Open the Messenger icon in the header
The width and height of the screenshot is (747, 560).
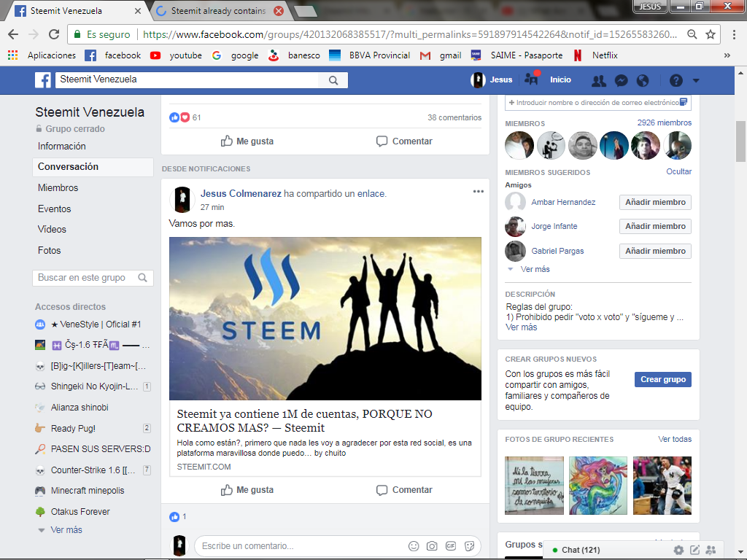coord(621,80)
